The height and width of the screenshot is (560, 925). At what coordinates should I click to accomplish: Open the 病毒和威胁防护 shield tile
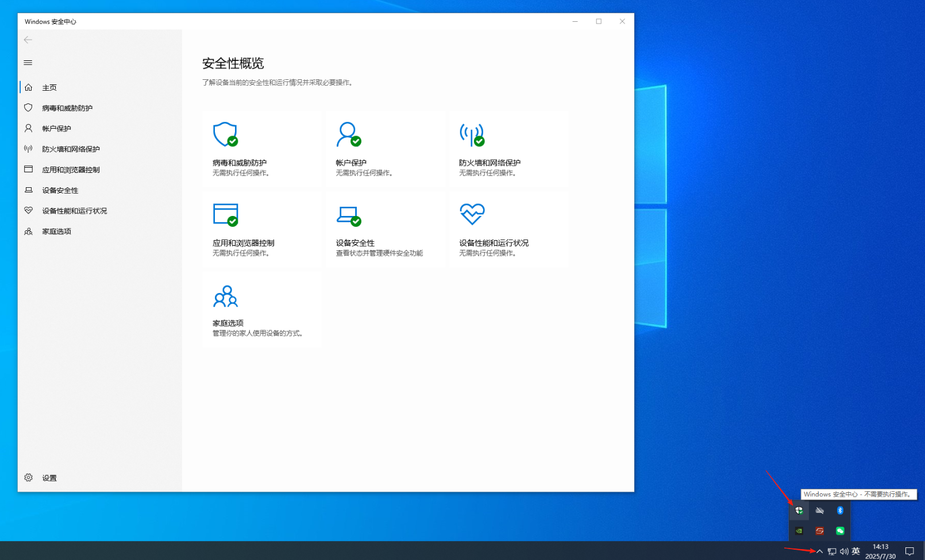point(261,149)
